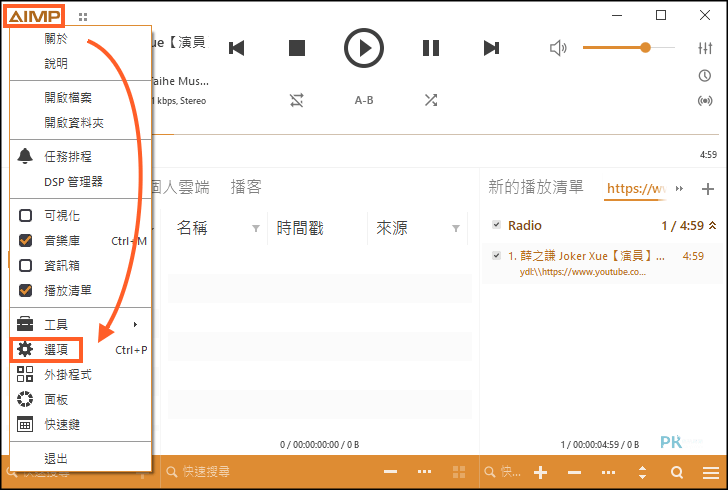728x490 pixels.
Task: Choose 開啟資料夾 menu entry
Action: tap(74, 123)
